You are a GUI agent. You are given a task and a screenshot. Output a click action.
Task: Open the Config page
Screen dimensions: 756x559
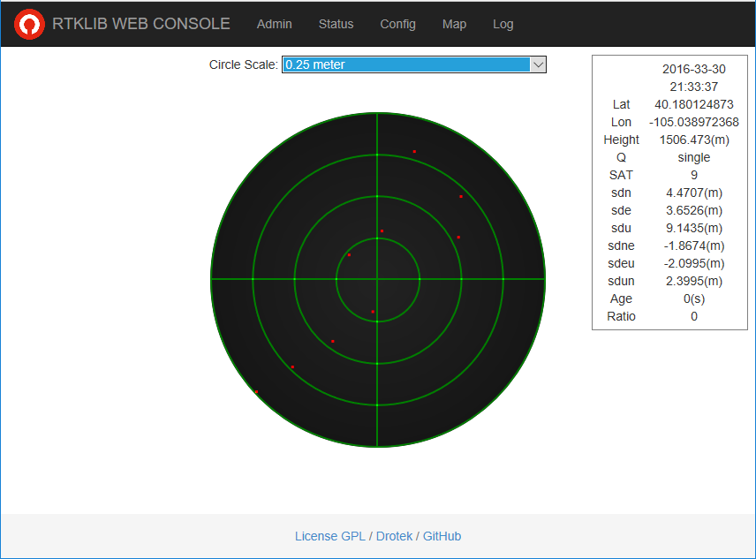tap(397, 24)
